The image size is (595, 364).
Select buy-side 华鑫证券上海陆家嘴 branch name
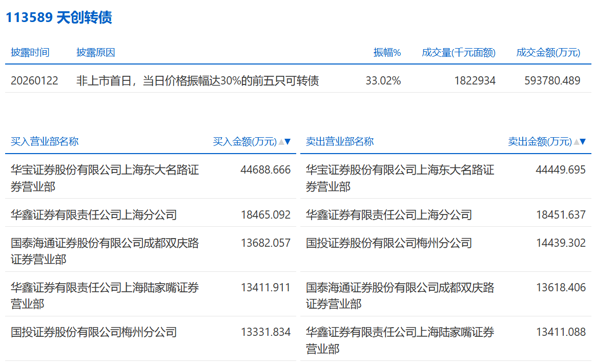point(105,296)
